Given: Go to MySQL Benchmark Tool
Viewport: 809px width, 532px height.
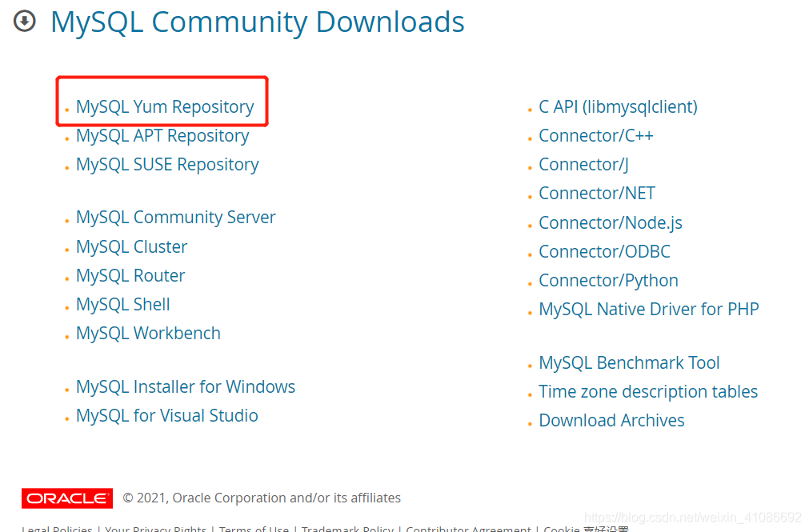Looking at the screenshot, I should point(629,362).
